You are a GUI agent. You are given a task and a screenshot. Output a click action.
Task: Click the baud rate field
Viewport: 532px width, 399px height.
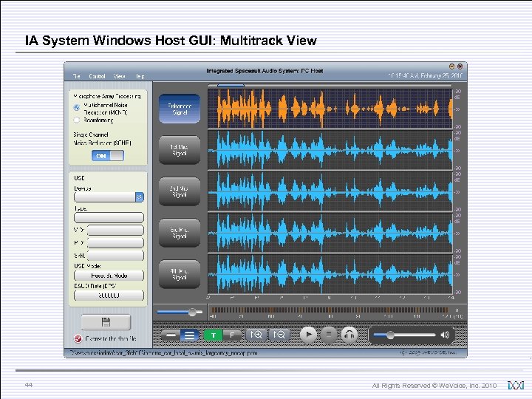(x=109, y=296)
